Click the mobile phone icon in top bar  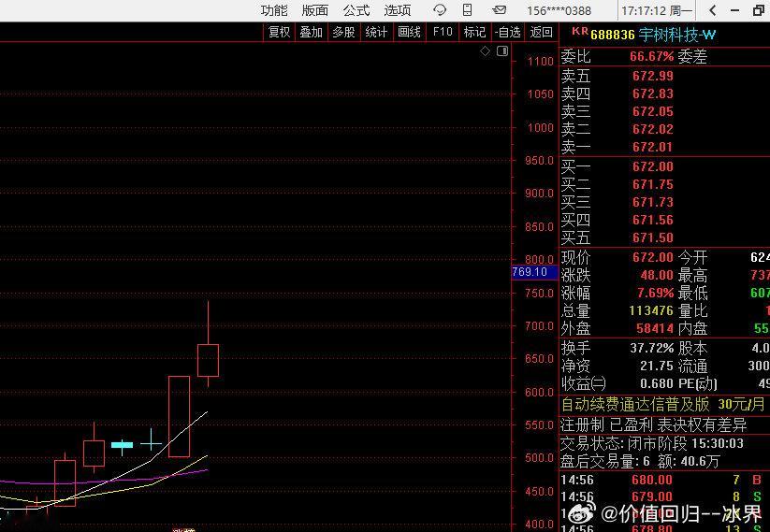467,9
